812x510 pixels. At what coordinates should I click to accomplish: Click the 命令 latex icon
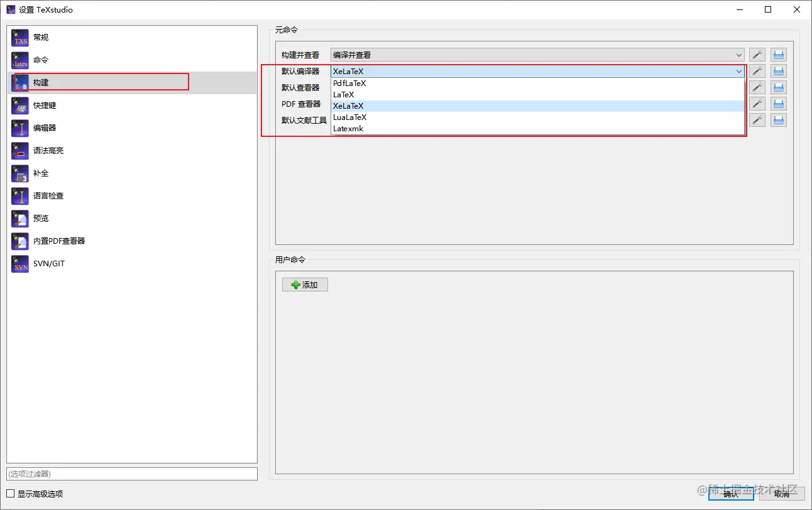(20, 60)
